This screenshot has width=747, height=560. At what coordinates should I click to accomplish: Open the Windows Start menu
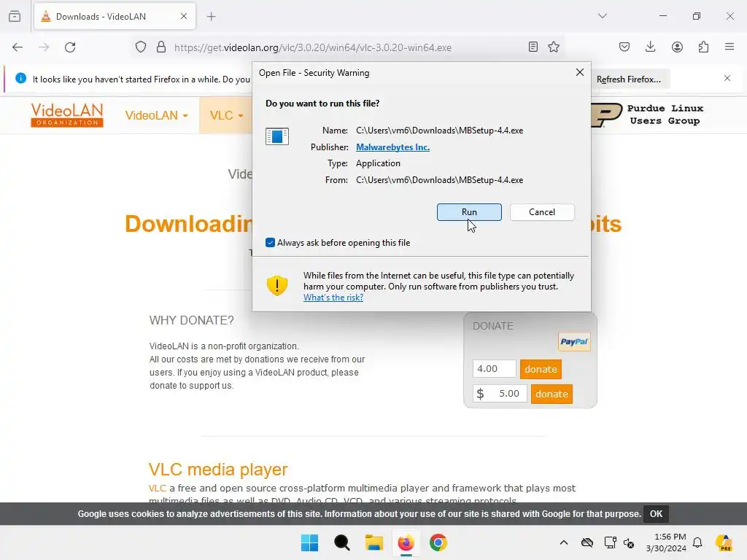309,542
